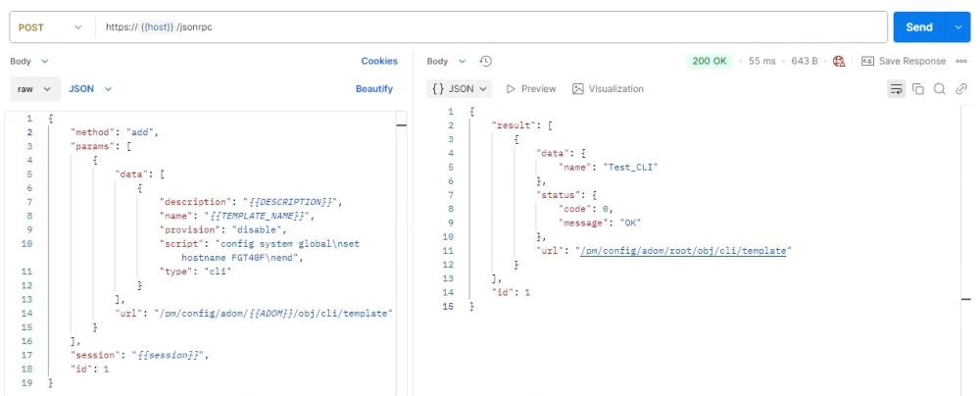
Task: Open response history clock icon
Action: point(486,62)
